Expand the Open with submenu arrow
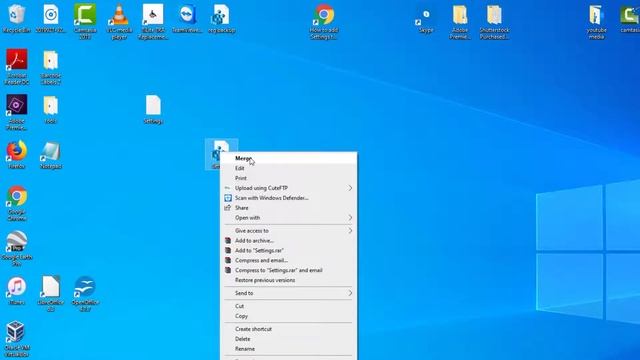Screen dimensions: 640x360 pyautogui.click(x=350, y=218)
